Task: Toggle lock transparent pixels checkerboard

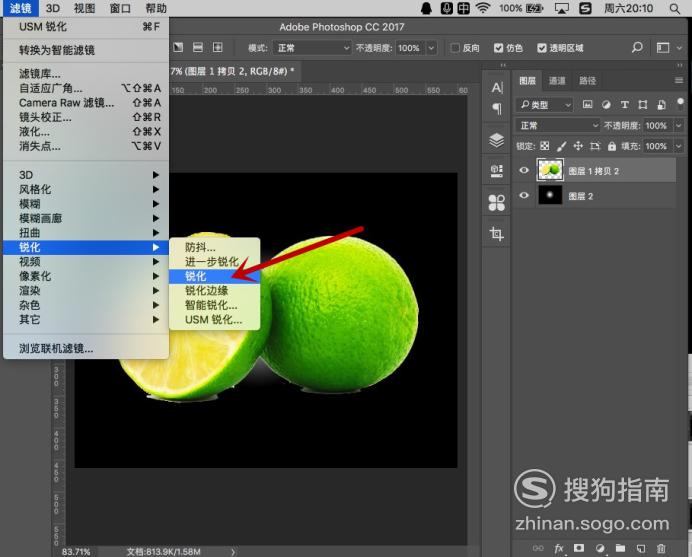Action: point(545,146)
